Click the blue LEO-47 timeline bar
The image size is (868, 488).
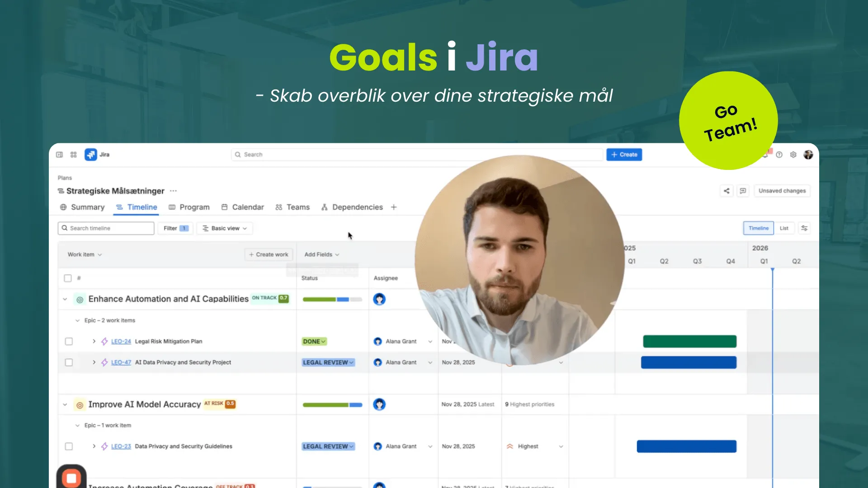pyautogui.click(x=689, y=362)
